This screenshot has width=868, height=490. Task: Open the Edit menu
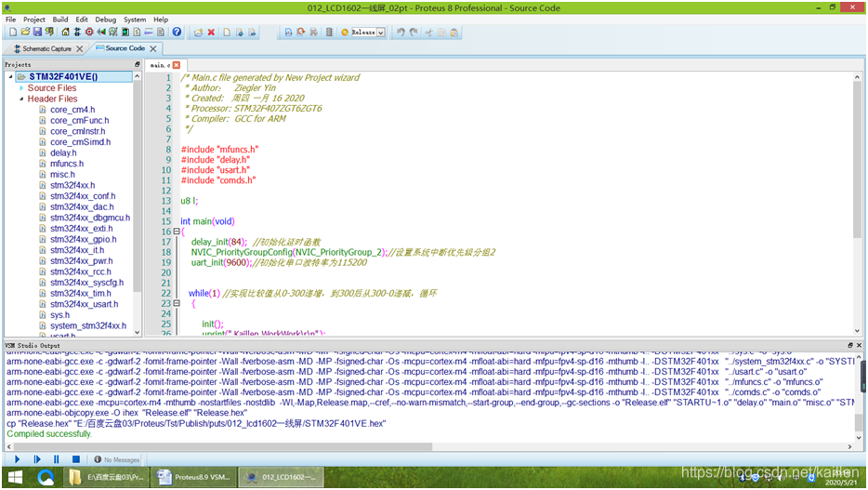[x=82, y=20]
